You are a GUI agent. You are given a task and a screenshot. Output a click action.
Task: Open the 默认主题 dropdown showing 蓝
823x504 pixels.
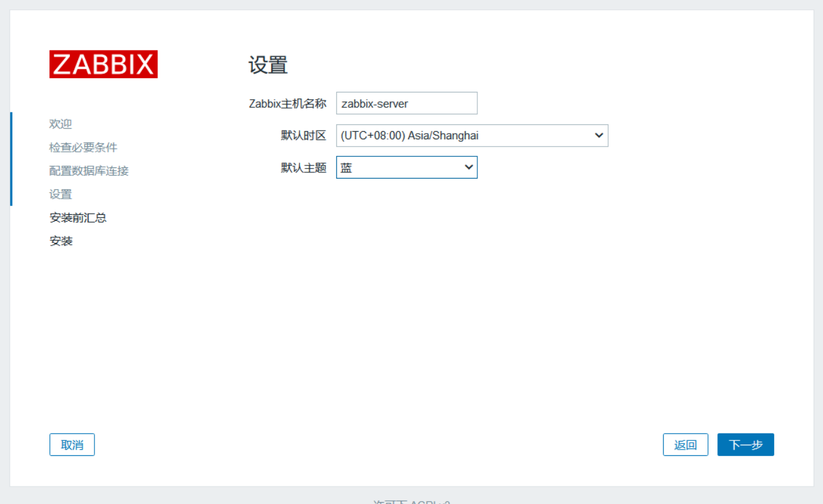point(407,167)
